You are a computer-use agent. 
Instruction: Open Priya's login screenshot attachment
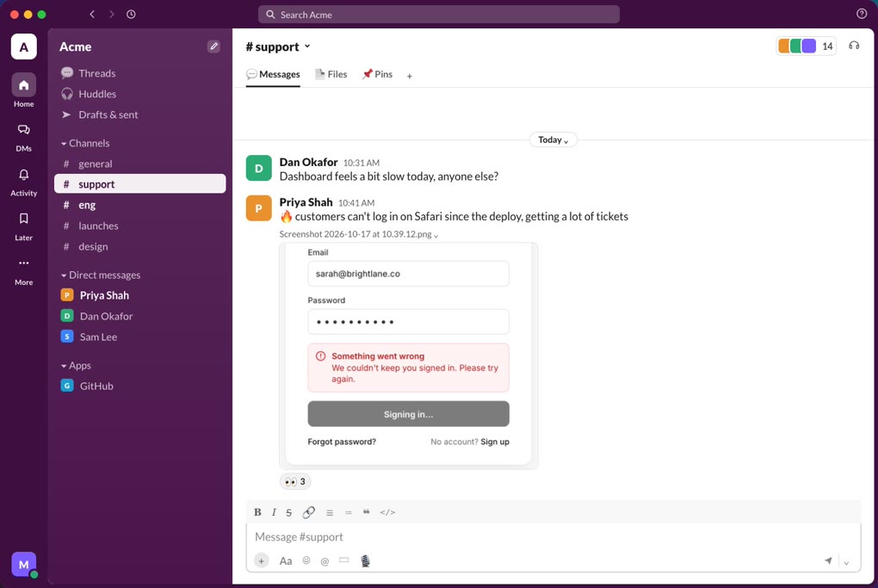coord(409,356)
